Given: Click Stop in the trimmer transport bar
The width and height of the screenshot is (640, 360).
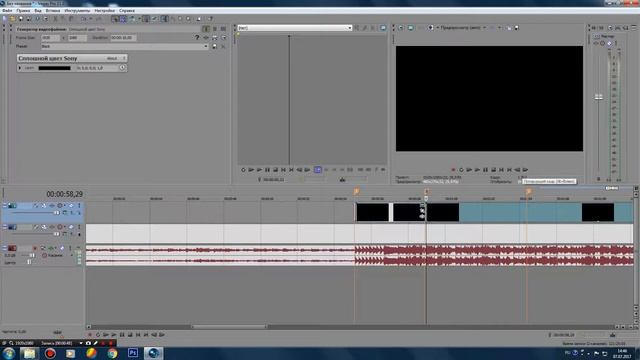Looking at the screenshot, I should pyautogui.click(x=276, y=170).
